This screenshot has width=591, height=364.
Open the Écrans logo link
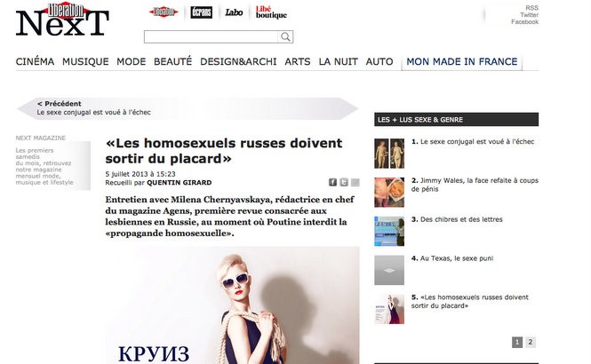[x=201, y=12]
